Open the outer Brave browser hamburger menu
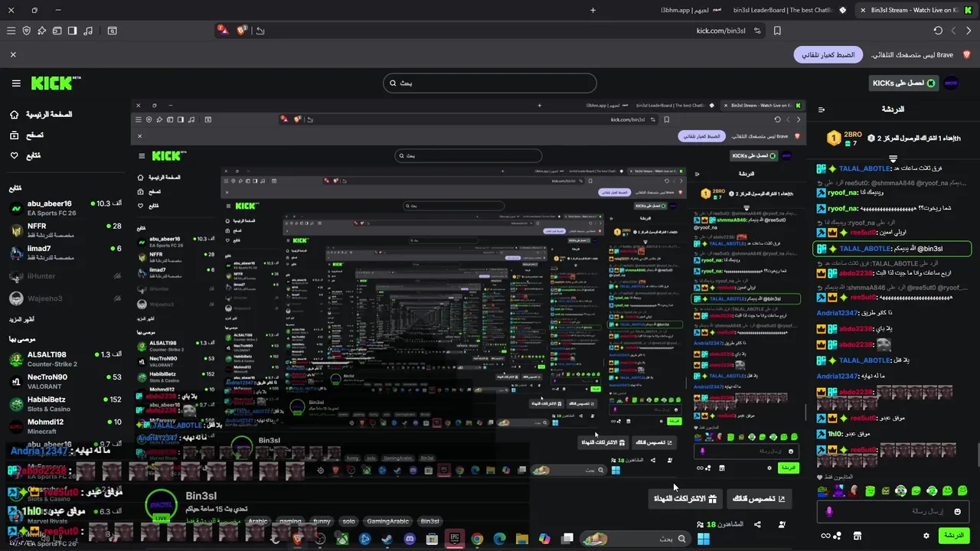This screenshot has width=980, height=551. (x=11, y=31)
